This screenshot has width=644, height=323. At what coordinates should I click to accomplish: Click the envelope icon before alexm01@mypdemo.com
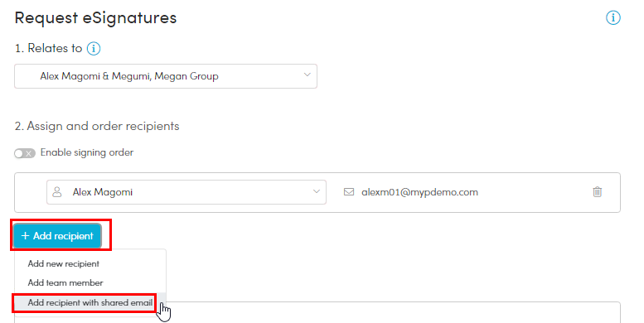[349, 191]
